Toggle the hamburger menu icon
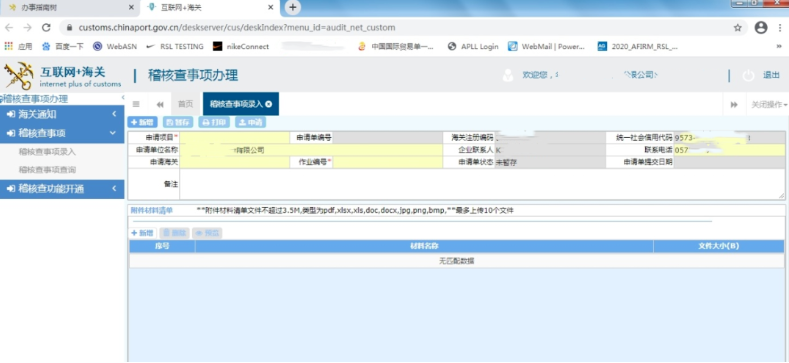This screenshot has width=789, height=363. (136, 104)
